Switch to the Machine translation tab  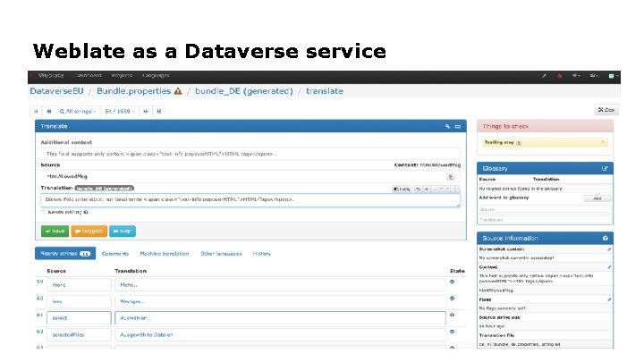click(165, 254)
